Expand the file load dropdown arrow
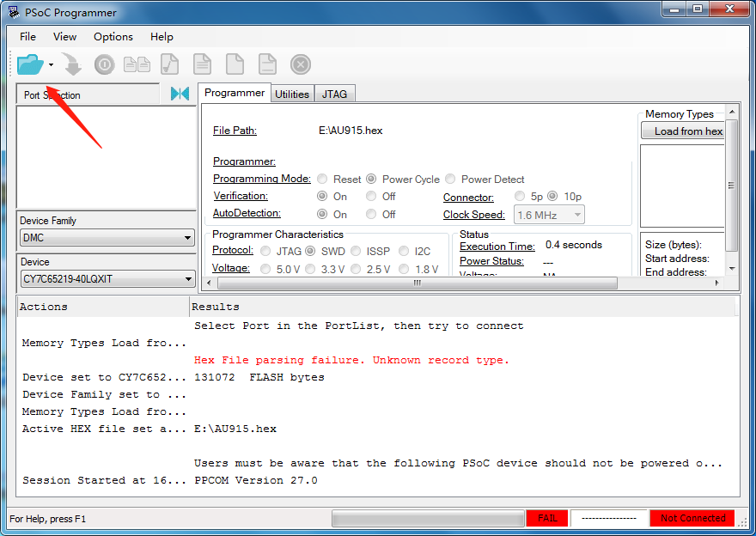 51,64
